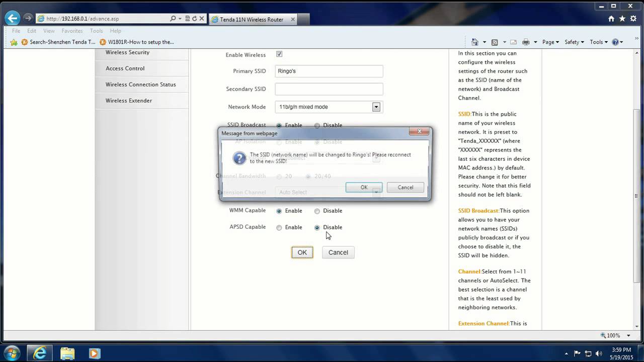Click the browser Forward arrow button
Viewport: 644px width, 362px height.
28,19
